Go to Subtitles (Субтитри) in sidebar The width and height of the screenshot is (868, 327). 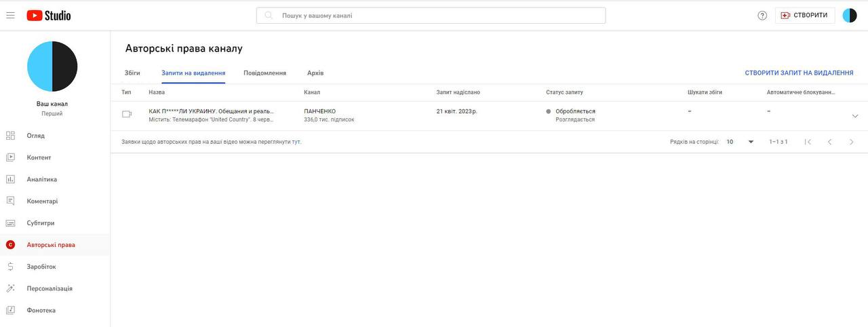41,223
